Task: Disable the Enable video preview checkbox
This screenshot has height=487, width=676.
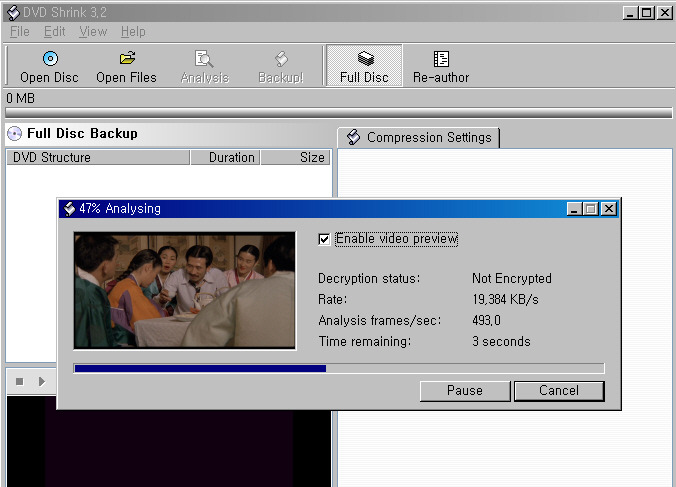Action: (324, 239)
